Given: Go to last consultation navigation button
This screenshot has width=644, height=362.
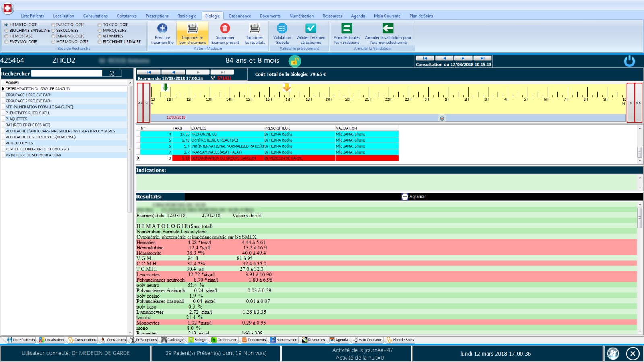Looking at the screenshot, I should point(482,58).
